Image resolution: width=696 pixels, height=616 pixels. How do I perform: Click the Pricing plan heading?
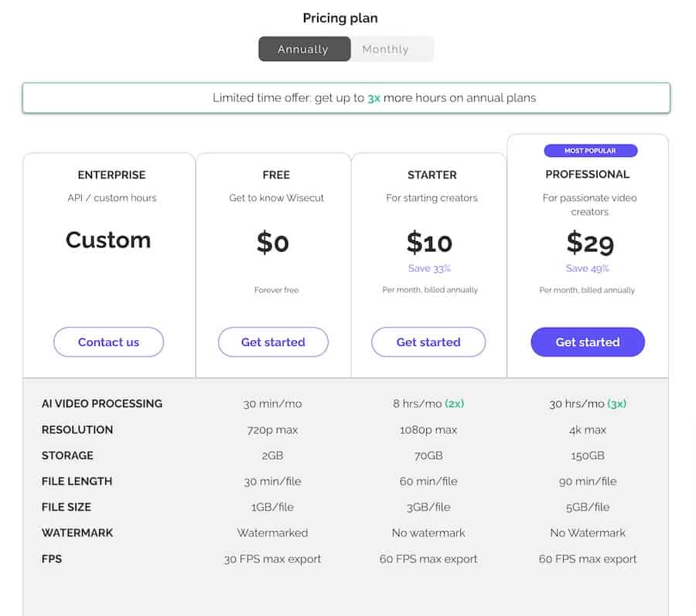click(x=340, y=18)
